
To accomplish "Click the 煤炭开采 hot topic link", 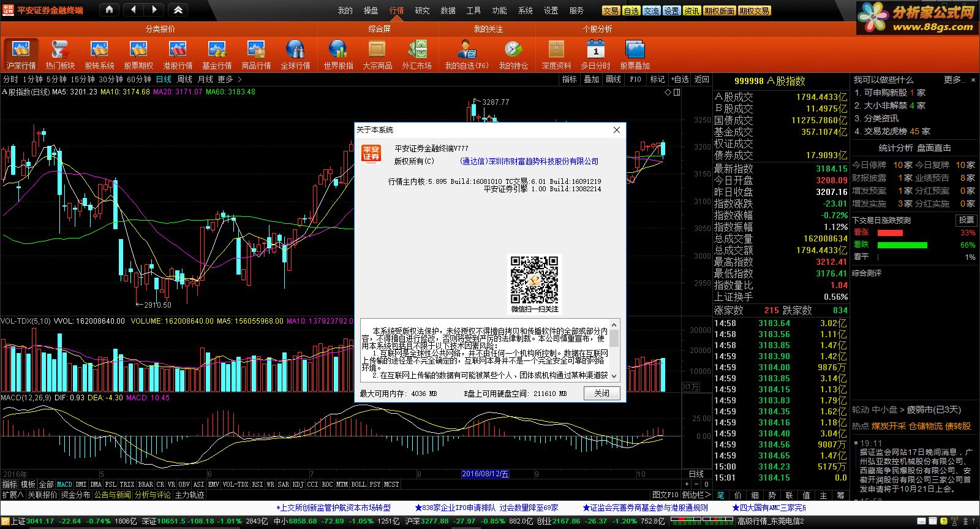I will pyautogui.click(x=888, y=425).
